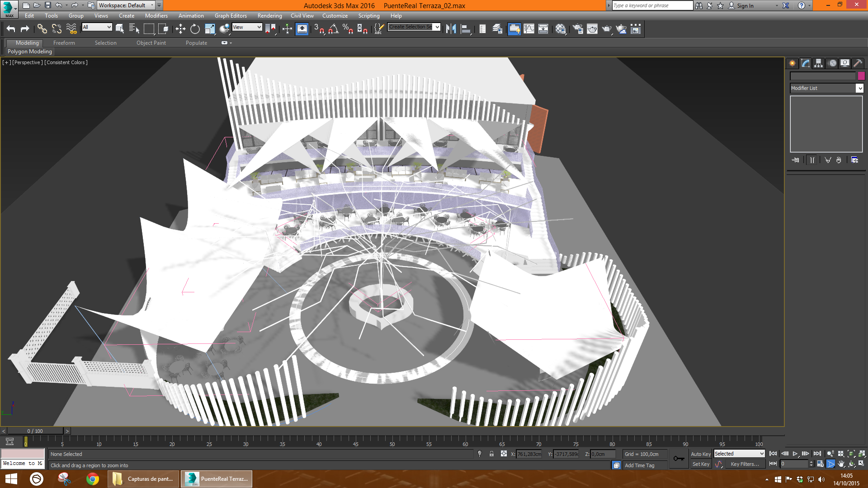Image resolution: width=868 pixels, height=488 pixels.
Task: Open the Curve Editor
Action: 529,29
